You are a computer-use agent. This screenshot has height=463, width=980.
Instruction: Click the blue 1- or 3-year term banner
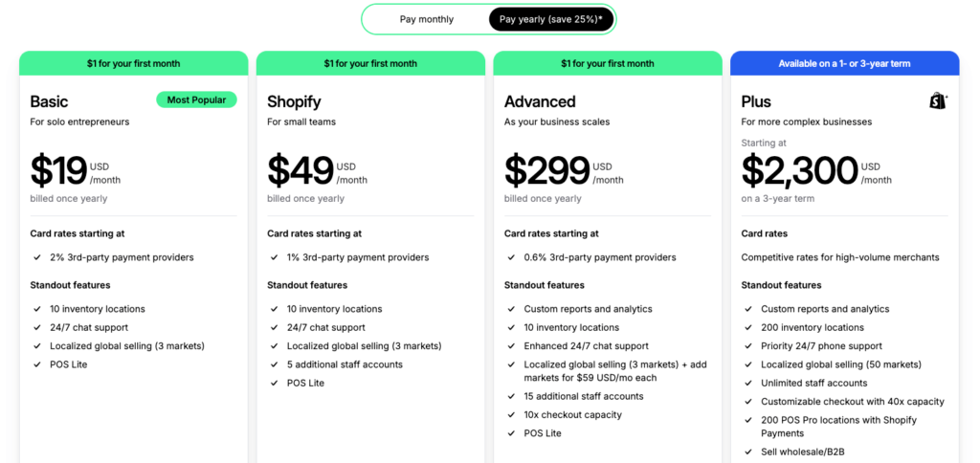click(x=844, y=64)
